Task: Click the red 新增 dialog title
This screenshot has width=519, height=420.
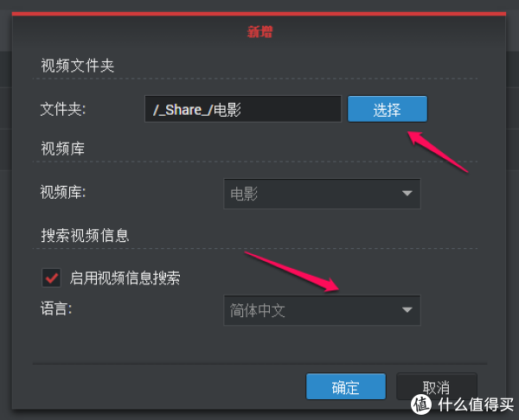Action: pos(259,32)
